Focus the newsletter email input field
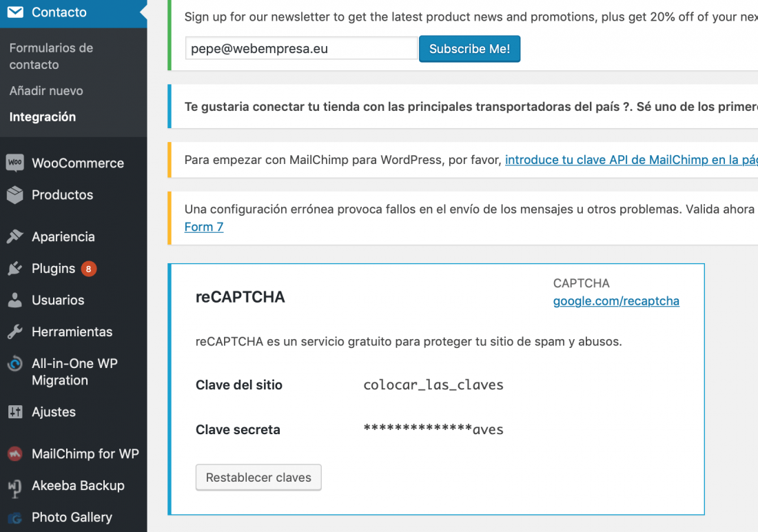The height and width of the screenshot is (532, 758). [x=302, y=48]
